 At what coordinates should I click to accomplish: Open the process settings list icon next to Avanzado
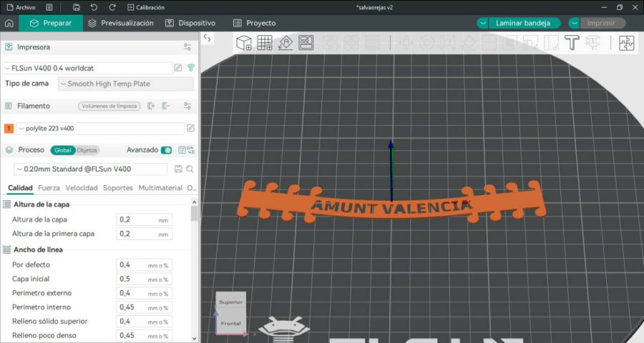[x=182, y=150]
